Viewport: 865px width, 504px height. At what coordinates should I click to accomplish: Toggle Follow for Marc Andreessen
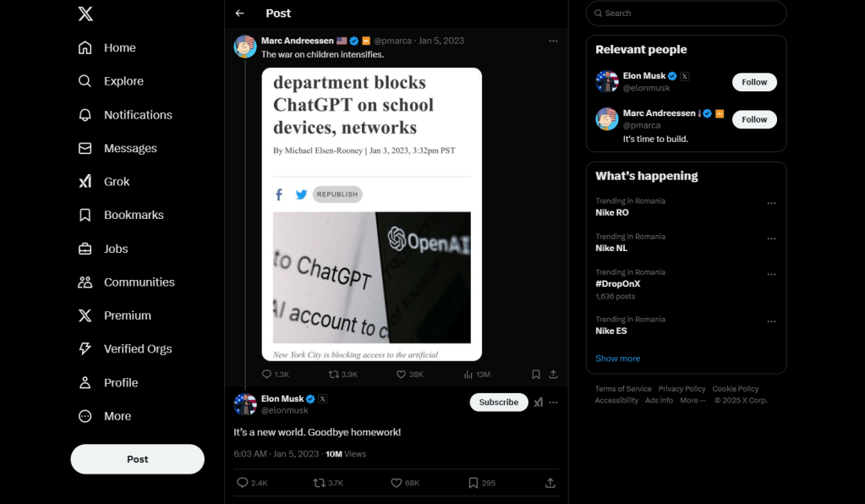(754, 119)
